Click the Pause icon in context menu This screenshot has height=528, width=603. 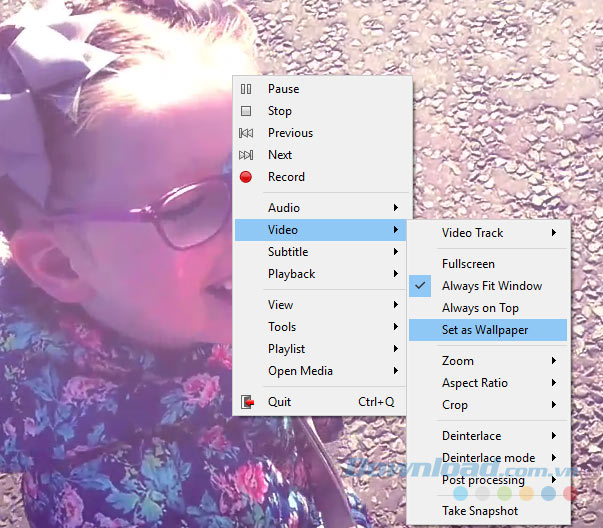tap(246, 89)
